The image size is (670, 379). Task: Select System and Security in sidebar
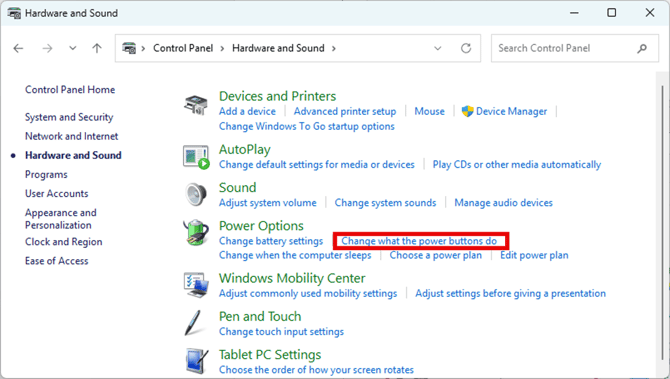coord(69,117)
